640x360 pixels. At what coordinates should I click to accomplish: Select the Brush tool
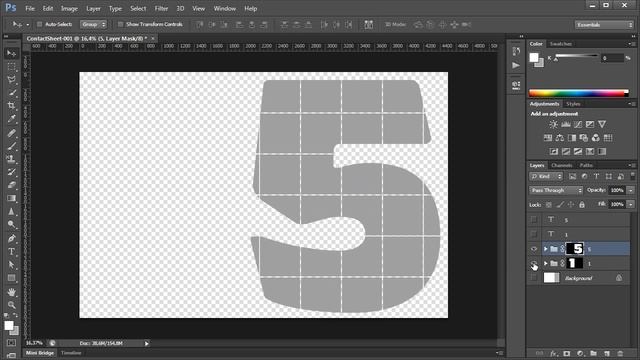(11, 146)
